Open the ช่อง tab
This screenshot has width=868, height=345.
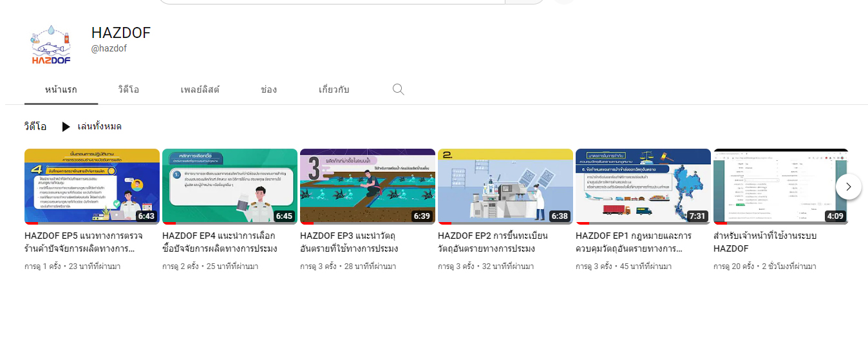coord(269,89)
